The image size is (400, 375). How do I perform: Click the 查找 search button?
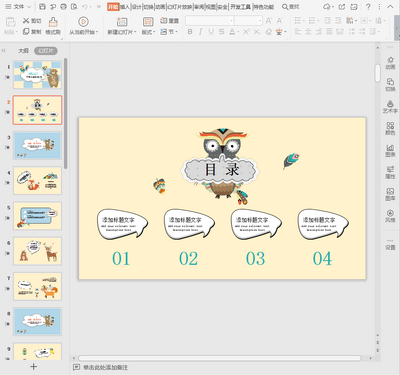coord(290,7)
